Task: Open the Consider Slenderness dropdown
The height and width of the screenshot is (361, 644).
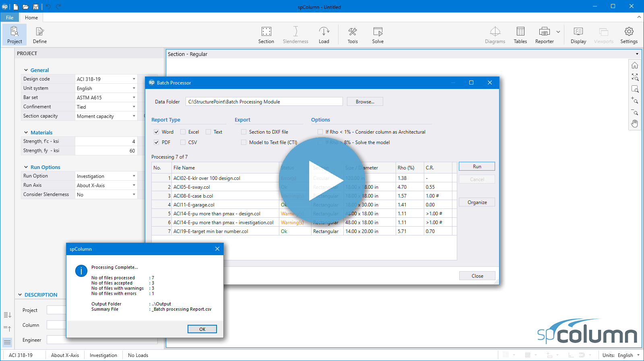Action: (x=106, y=194)
